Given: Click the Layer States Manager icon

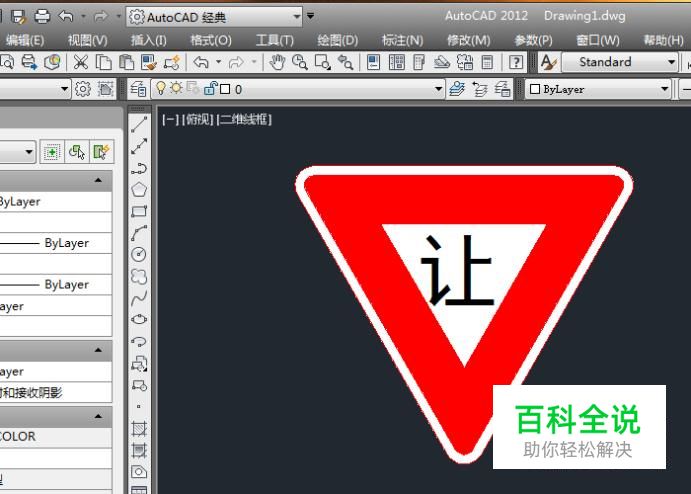Looking at the screenshot, I should [x=502, y=89].
